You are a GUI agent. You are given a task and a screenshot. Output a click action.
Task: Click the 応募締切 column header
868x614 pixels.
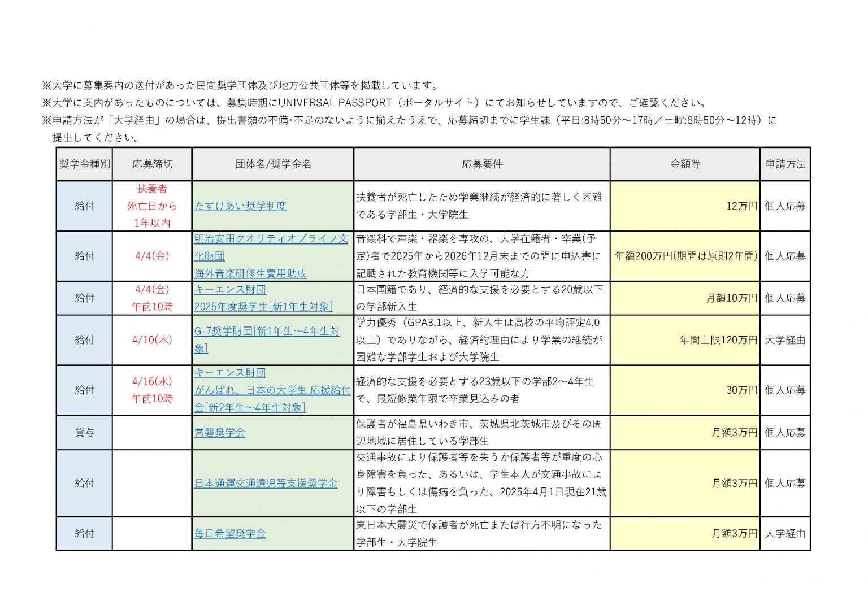pyautogui.click(x=152, y=164)
